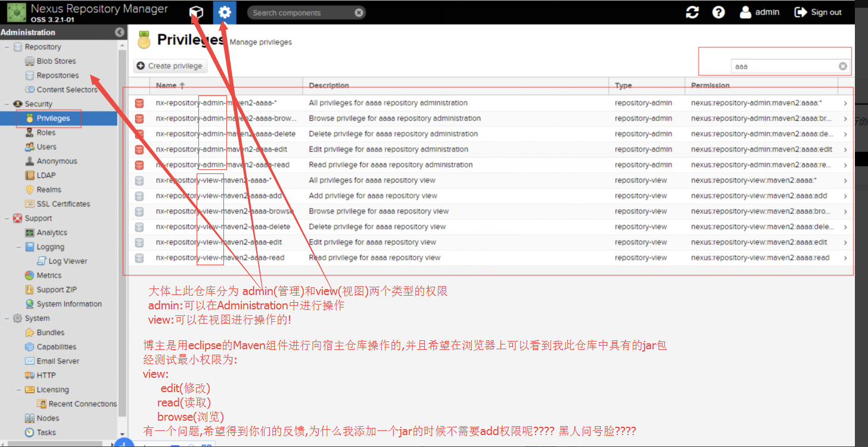Click the Nexus Repository Manager logo
The height and width of the screenshot is (447, 868).
[x=15, y=12]
